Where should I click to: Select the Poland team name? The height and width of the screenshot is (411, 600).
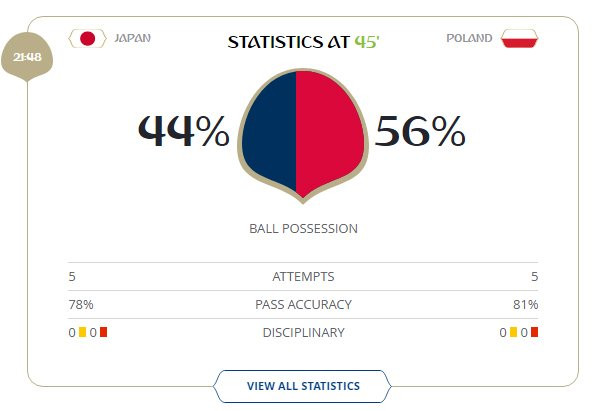pyautogui.click(x=469, y=39)
